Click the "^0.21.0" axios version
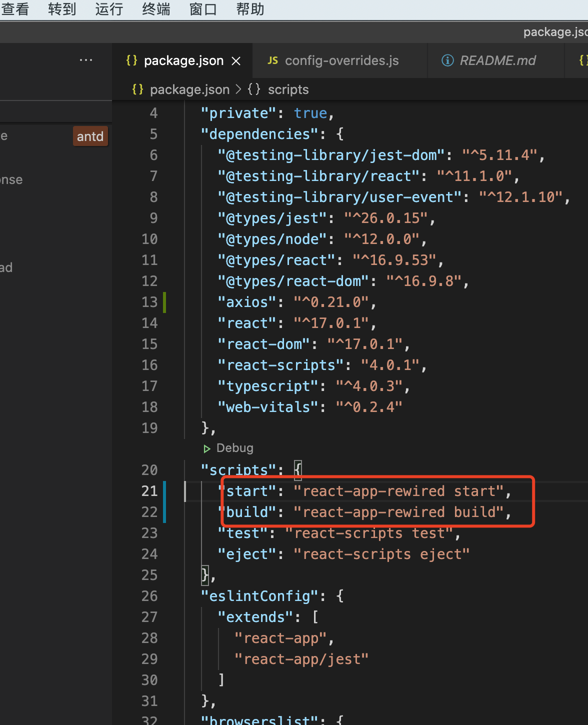Image resolution: width=588 pixels, height=725 pixels. point(331,302)
